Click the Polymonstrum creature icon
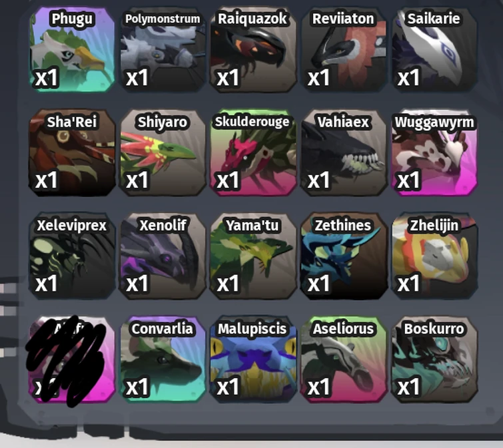503x448 pixels. [163, 50]
